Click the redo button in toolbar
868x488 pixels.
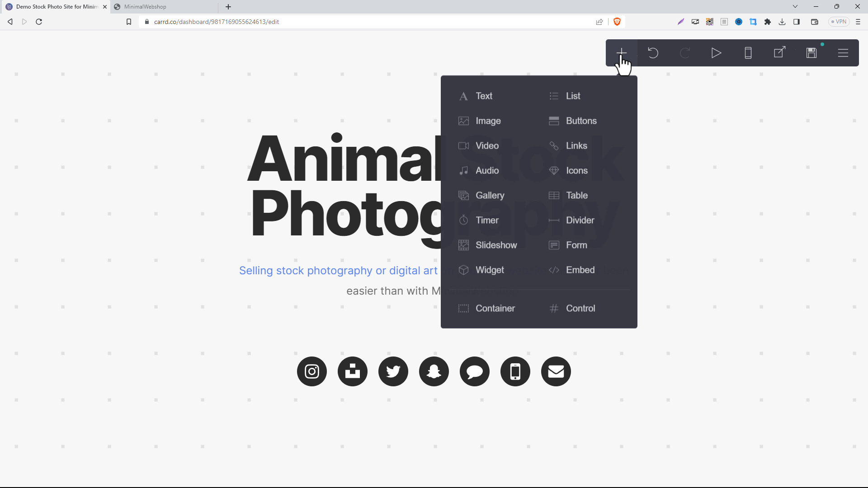[x=684, y=52]
